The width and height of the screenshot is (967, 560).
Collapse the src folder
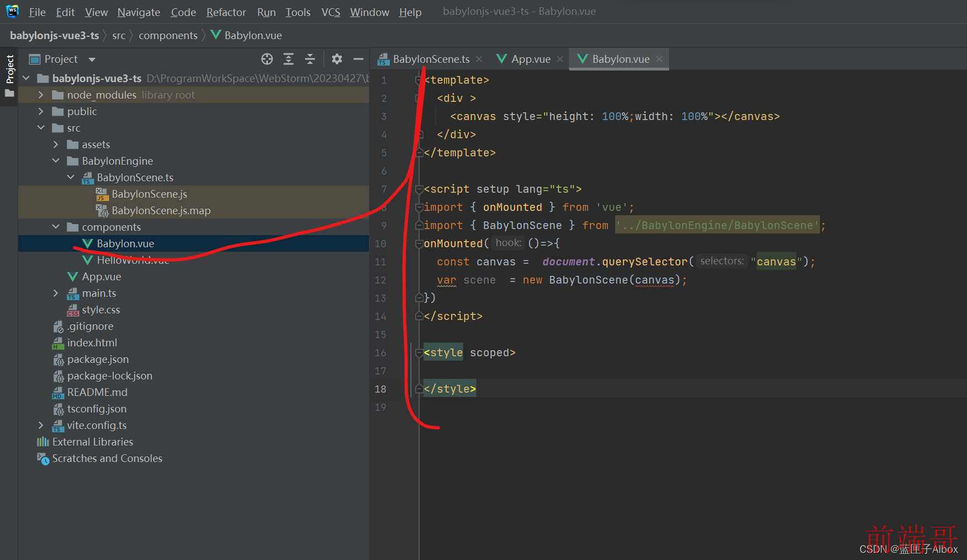pyautogui.click(x=41, y=128)
